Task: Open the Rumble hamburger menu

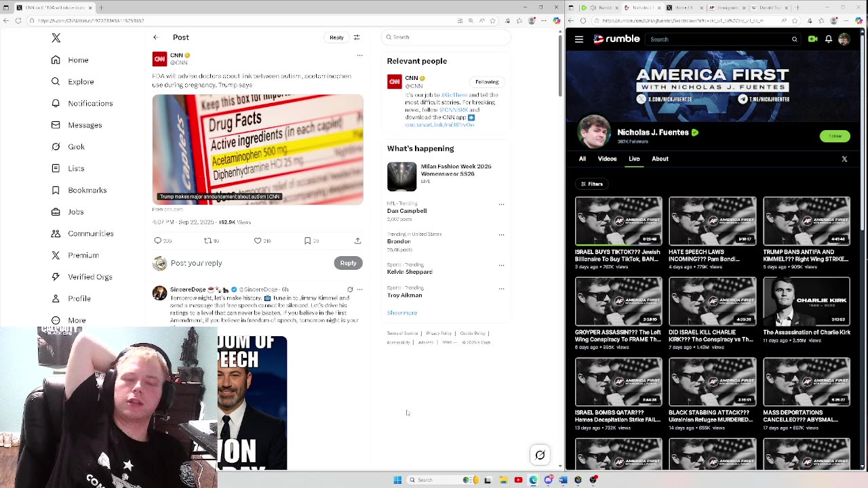Action: (579, 39)
